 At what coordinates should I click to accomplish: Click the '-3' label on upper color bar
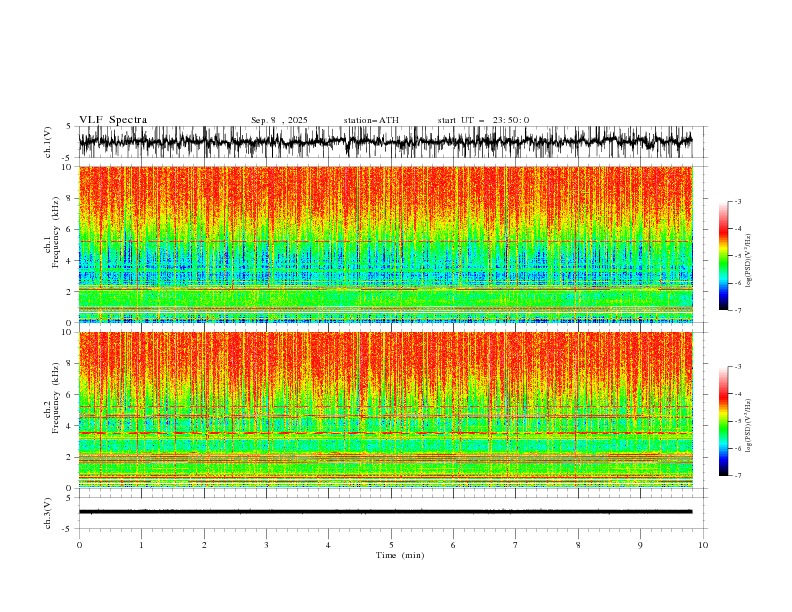tap(738, 201)
